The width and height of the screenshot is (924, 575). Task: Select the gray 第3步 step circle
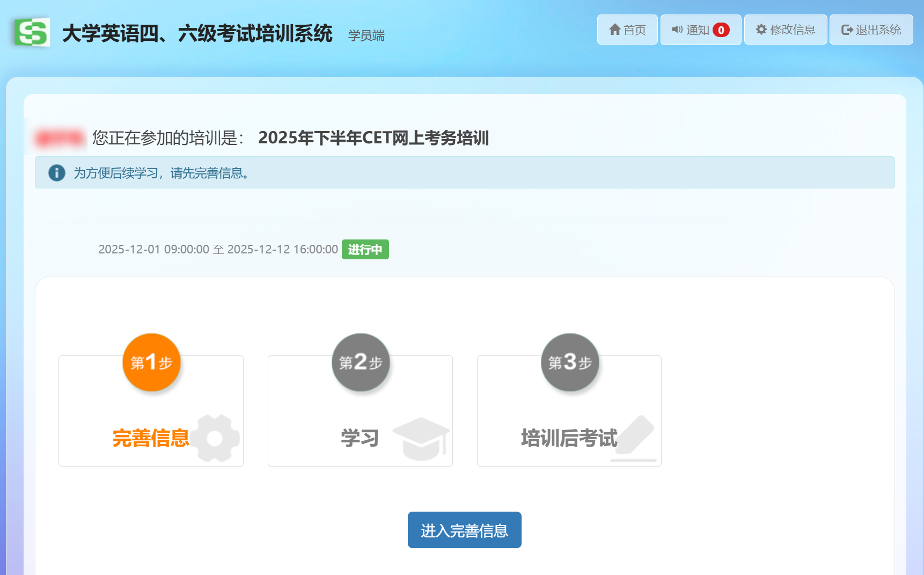(570, 362)
